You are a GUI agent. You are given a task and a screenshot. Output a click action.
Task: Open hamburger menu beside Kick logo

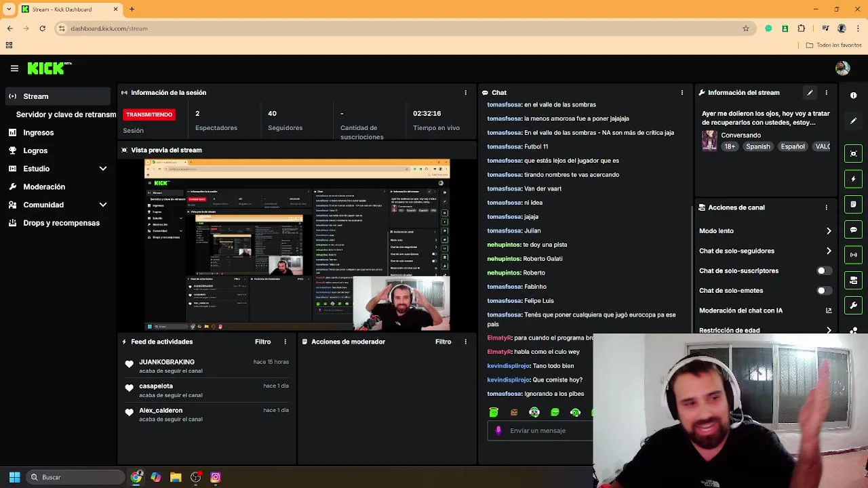pyautogui.click(x=14, y=68)
